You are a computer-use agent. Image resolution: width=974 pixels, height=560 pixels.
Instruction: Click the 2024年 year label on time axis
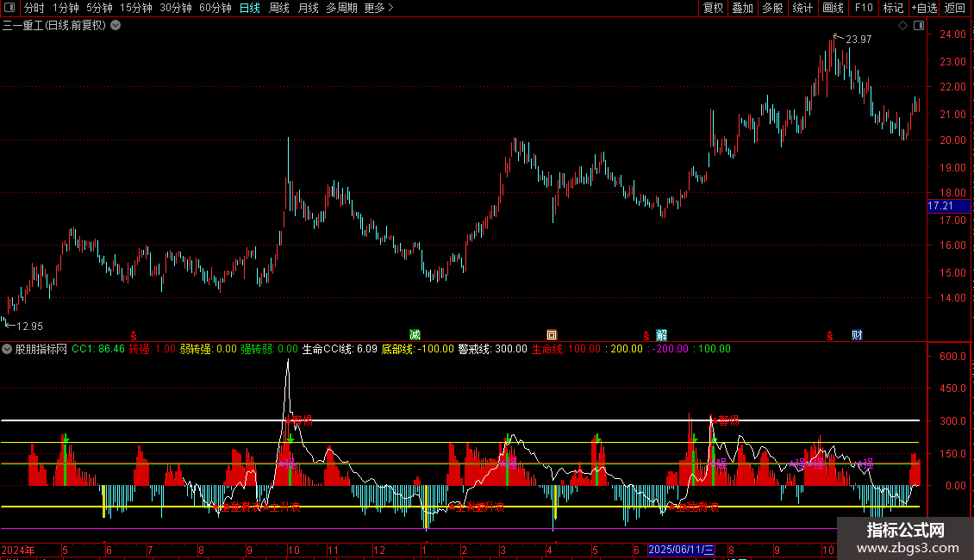pos(17,550)
